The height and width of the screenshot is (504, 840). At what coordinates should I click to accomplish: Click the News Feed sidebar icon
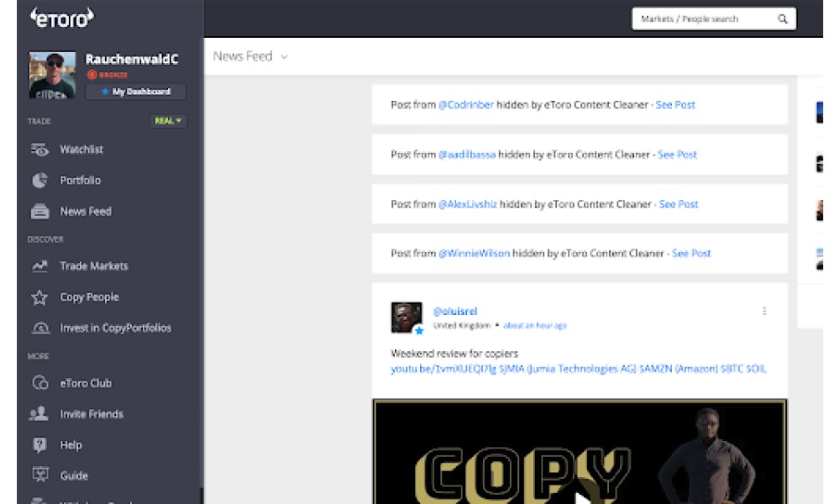click(39, 212)
